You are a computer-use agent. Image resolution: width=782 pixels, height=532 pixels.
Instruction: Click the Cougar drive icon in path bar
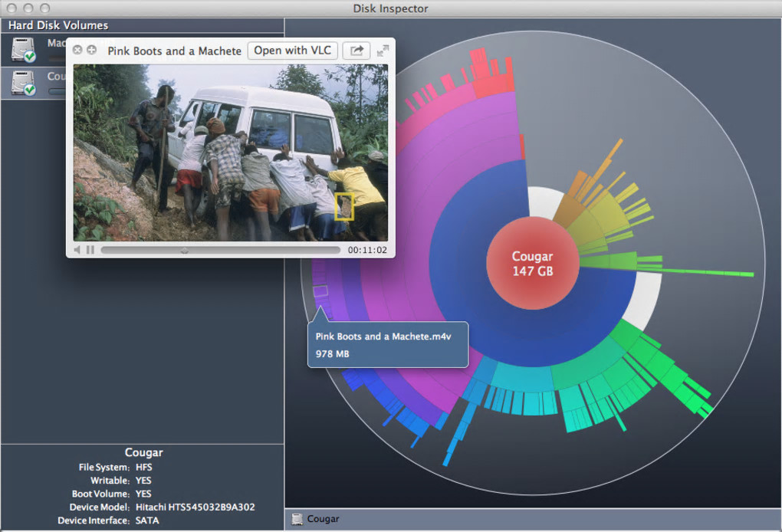point(297,519)
